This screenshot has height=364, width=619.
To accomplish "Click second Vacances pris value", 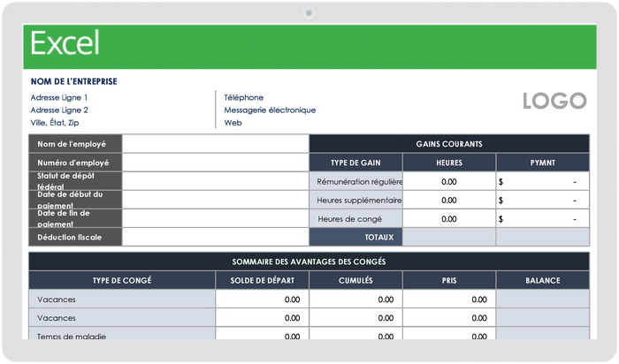I will coord(449,317).
